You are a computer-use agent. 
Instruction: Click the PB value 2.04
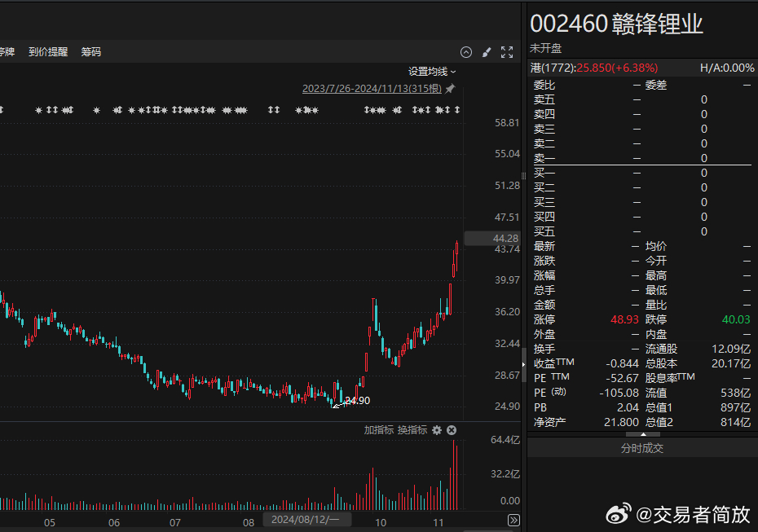pos(628,407)
